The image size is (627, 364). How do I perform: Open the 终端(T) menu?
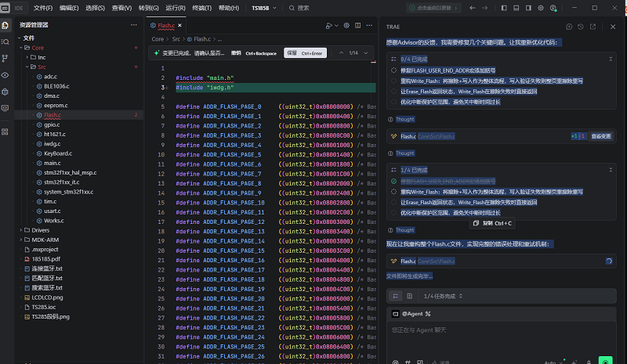tap(201, 8)
